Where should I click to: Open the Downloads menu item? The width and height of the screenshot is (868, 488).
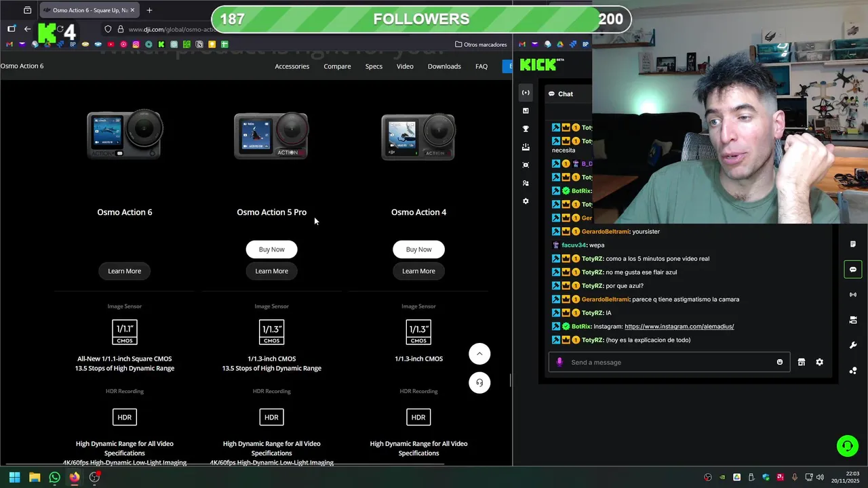click(x=444, y=66)
